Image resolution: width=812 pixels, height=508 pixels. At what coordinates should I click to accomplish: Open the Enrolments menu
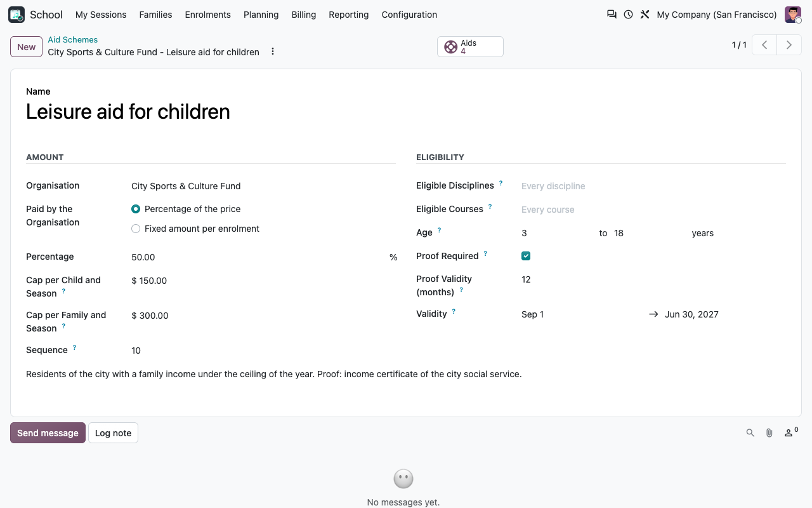click(x=208, y=15)
